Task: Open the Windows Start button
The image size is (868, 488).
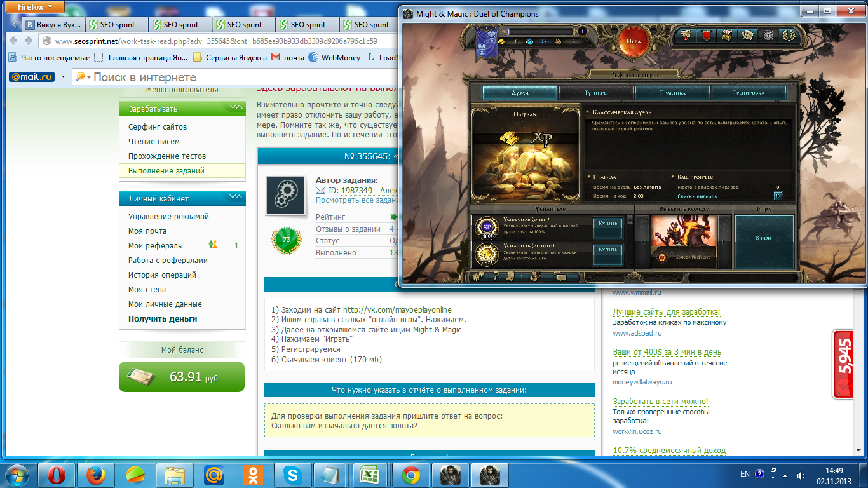Action: [17, 475]
